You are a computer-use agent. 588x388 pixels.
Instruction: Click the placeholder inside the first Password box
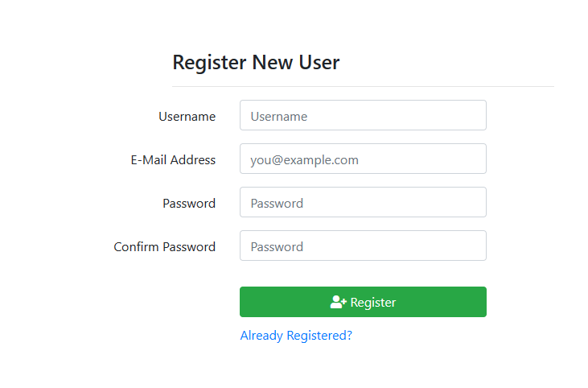[277, 203]
